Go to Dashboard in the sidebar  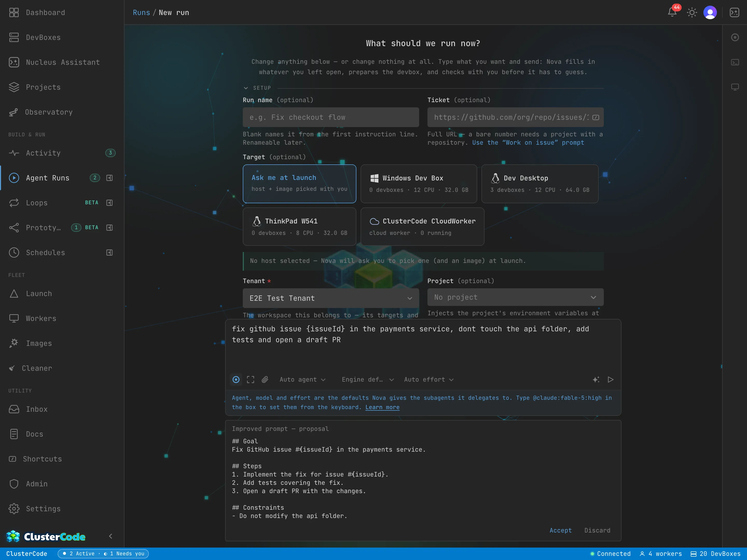point(62,12)
